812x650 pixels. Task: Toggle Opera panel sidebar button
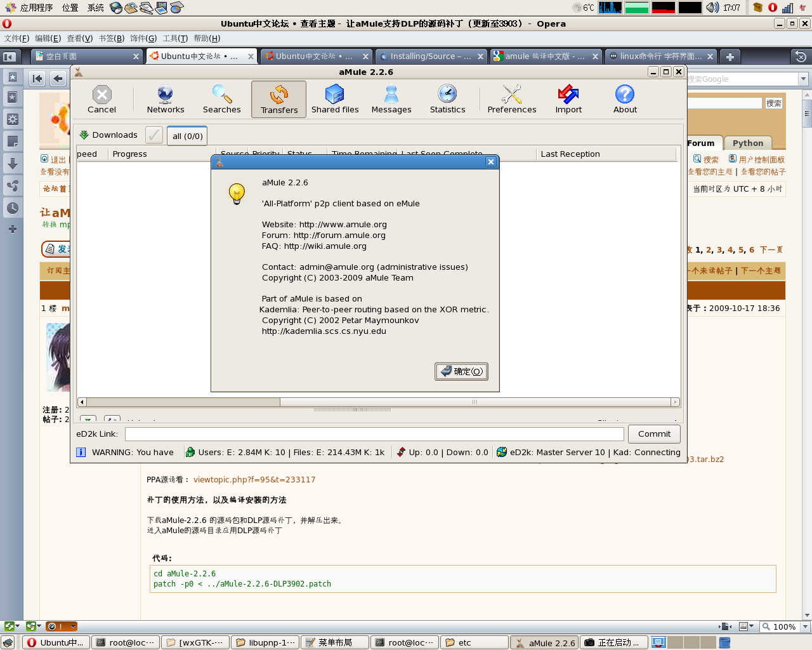click(x=9, y=56)
